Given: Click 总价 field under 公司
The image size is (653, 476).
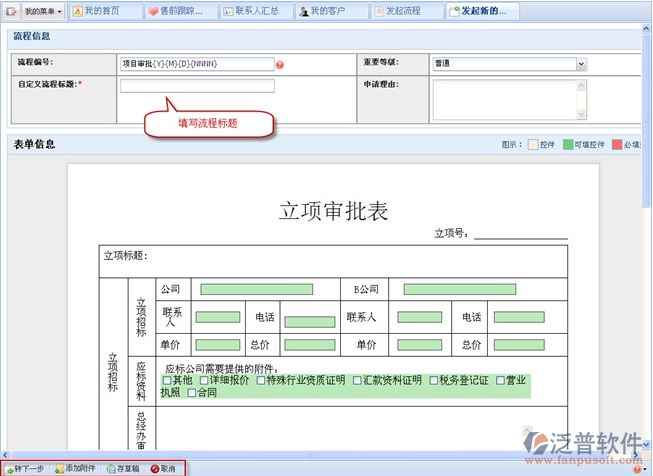Looking at the screenshot, I should point(310,345).
